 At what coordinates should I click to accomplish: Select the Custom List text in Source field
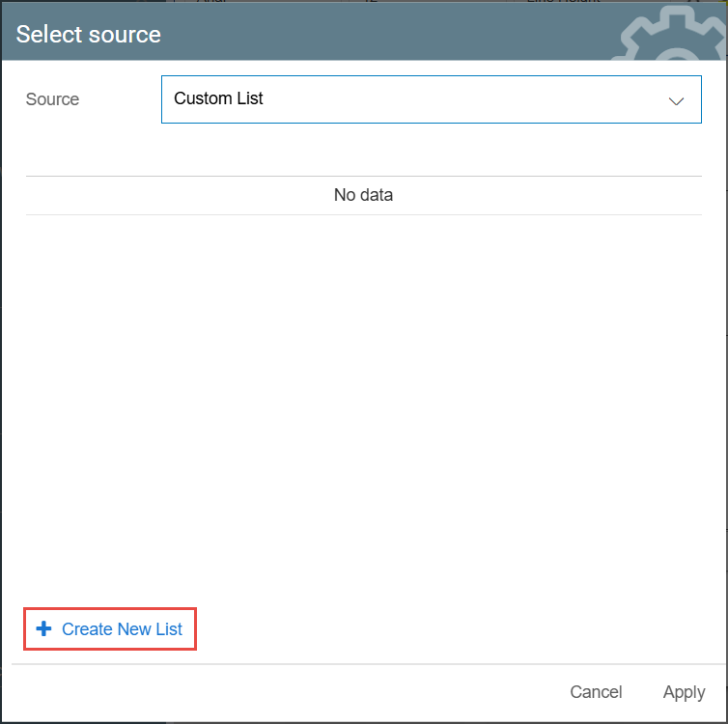click(x=218, y=98)
